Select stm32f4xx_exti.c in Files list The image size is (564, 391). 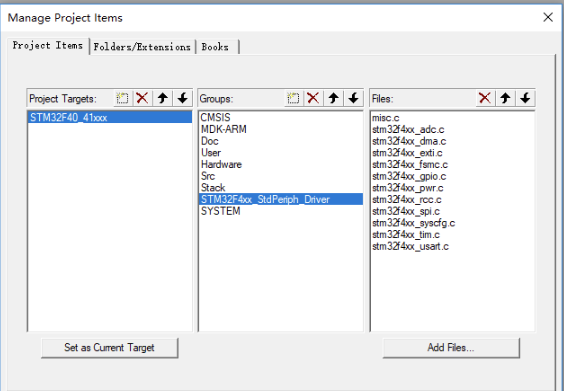pos(452,153)
